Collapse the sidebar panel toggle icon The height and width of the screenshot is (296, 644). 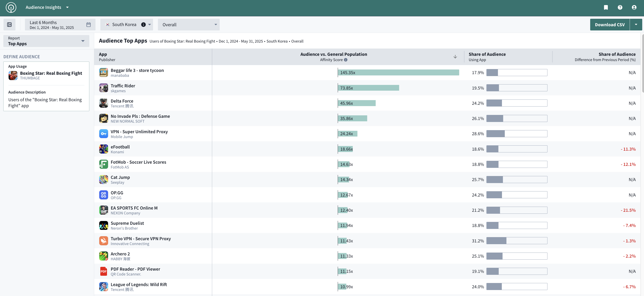[x=9, y=24]
